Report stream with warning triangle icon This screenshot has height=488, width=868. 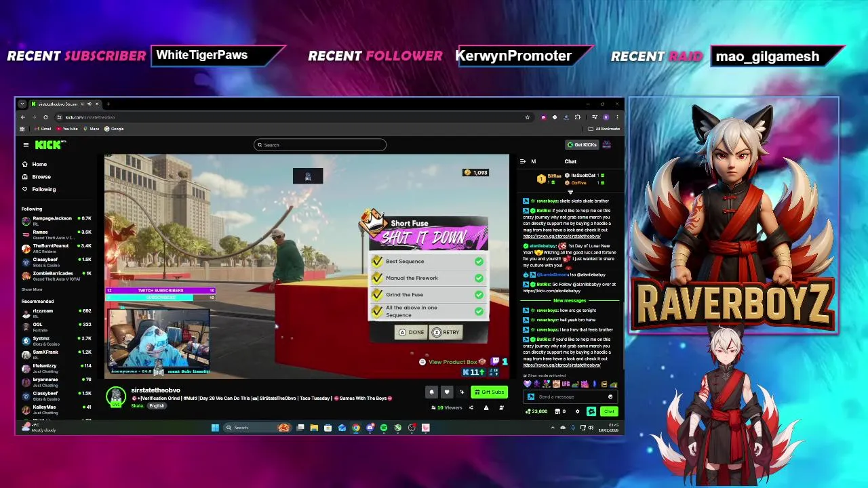point(486,407)
